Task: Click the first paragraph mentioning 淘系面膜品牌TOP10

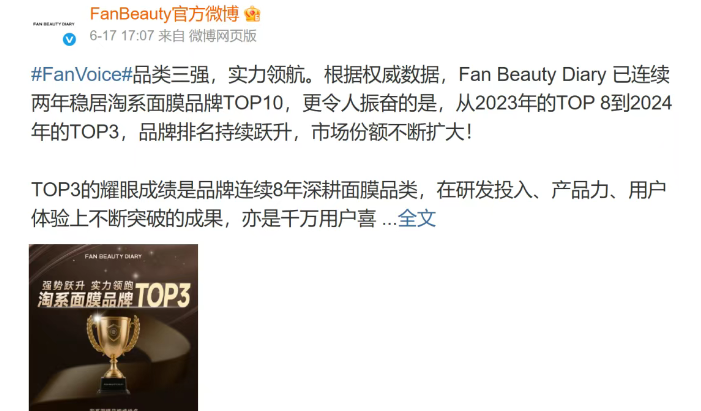Action: pos(351,103)
